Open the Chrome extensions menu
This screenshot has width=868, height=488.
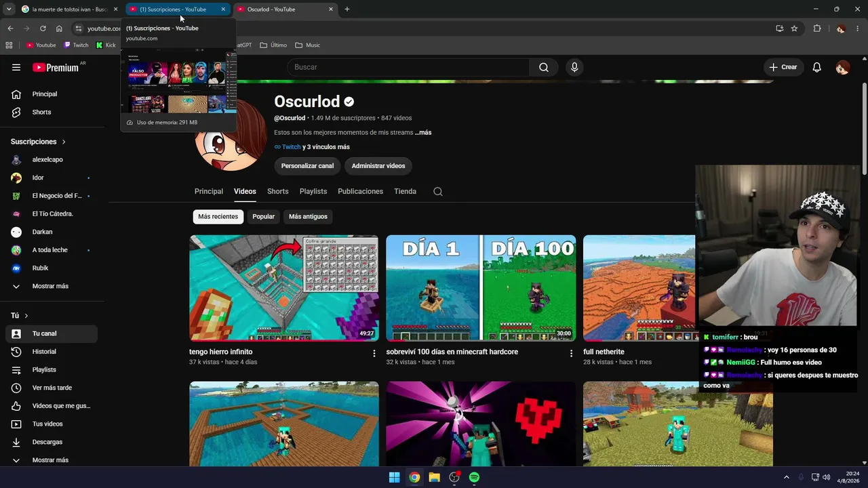click(817, 28)
